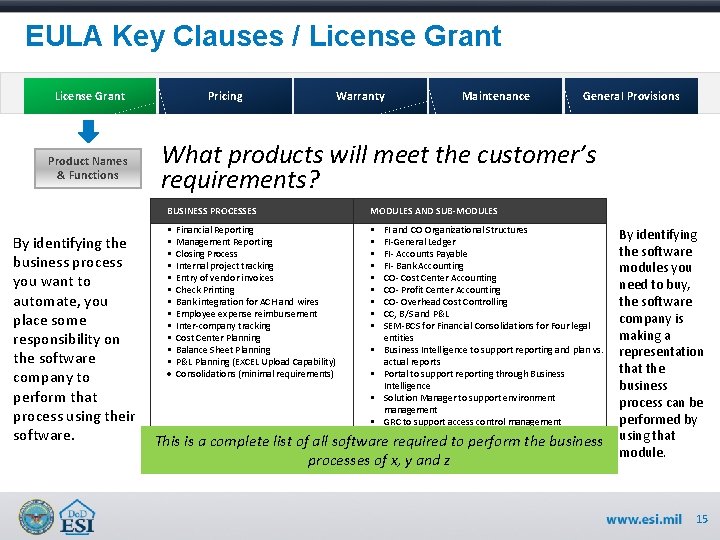Click Employee expense reimbursement item
This screenshot has width=720, height=540.
[247, 314]
